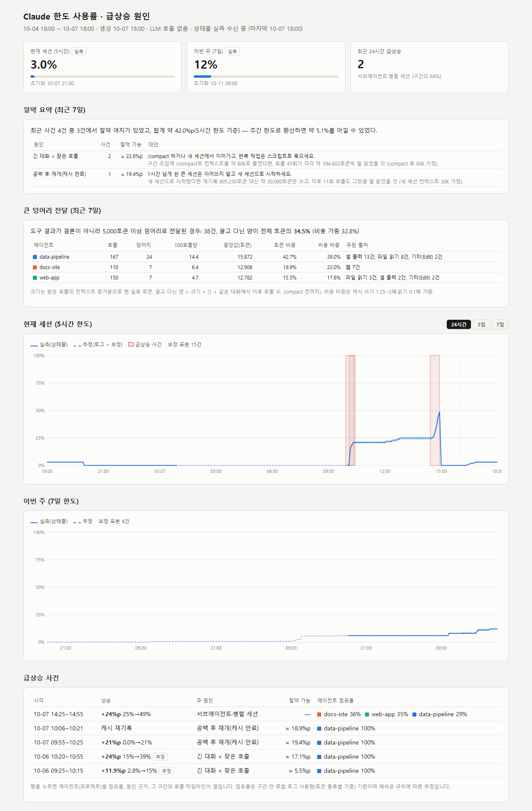Screen dimensions: 532x811
Task: Open the 10-07 14:25~14:55 spike row
Action: click(266, 714)
